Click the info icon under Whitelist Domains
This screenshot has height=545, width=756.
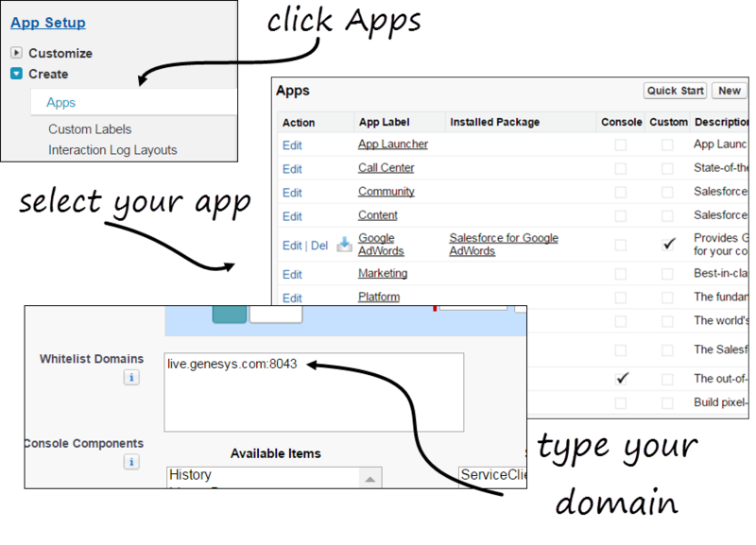point(131,378)
